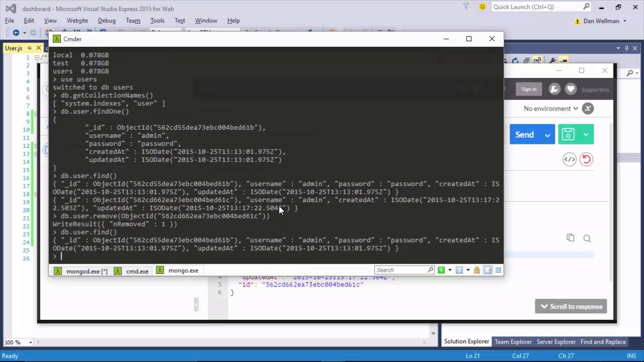Open dropdown beside active consoles icon
644x362 pixels.
tap(468, 270)
